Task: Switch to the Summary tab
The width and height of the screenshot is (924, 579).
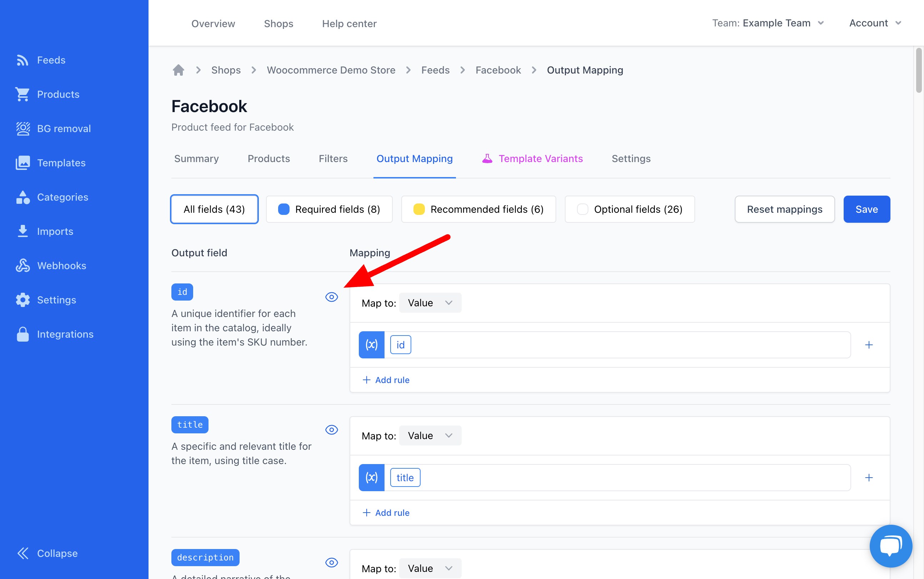Action: (196, 158)
